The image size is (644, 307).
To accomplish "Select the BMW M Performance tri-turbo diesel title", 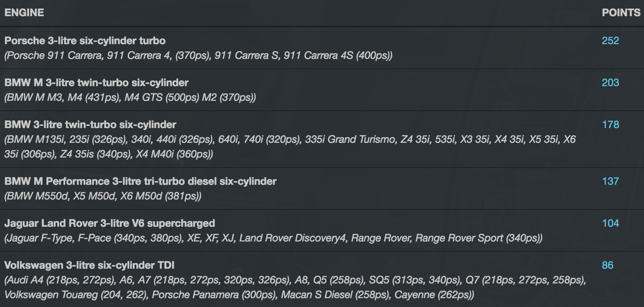I will [x=140, y=181].
